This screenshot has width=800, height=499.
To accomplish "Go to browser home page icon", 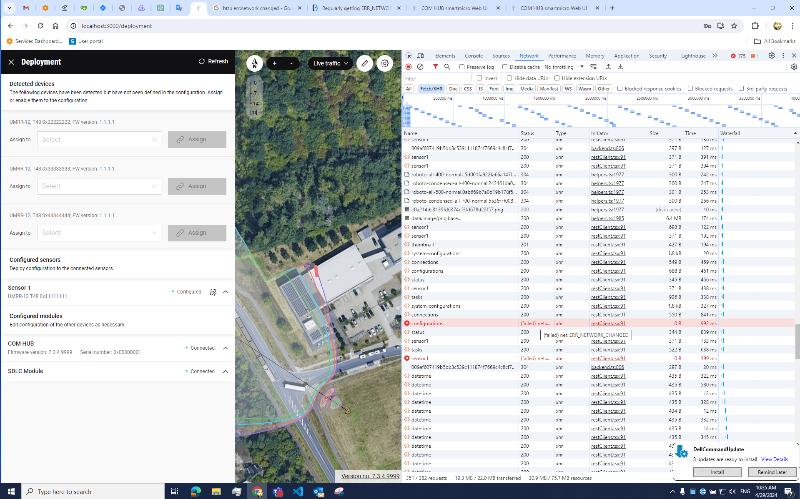I will pyautogui.click(x=56, y=26).
